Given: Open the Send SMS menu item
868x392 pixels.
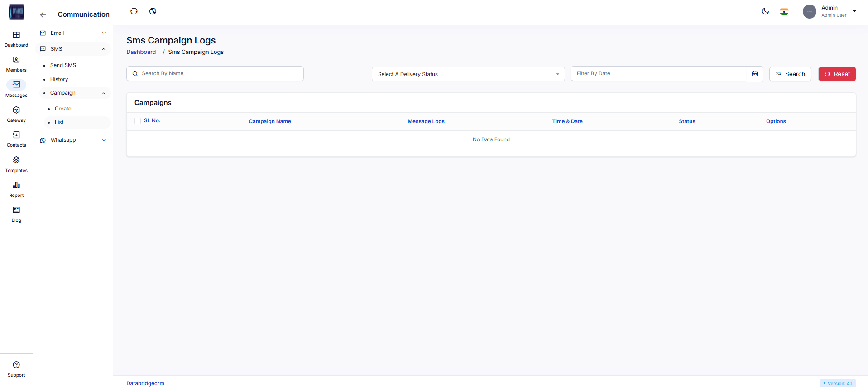Looking at the screenshot, I should (63, 65).
